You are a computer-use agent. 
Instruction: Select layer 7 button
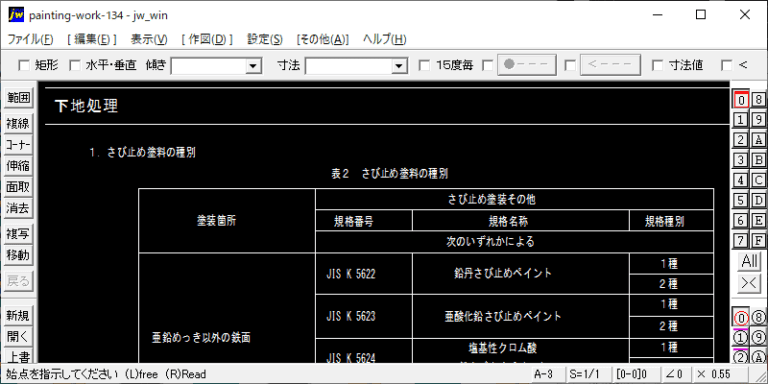point(741,240)
